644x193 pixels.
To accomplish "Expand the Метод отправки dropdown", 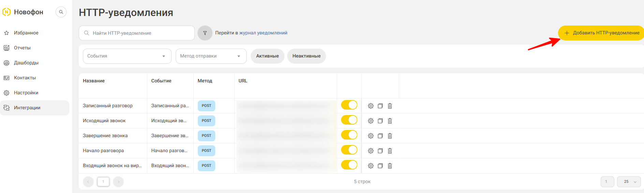I will 211,56.
